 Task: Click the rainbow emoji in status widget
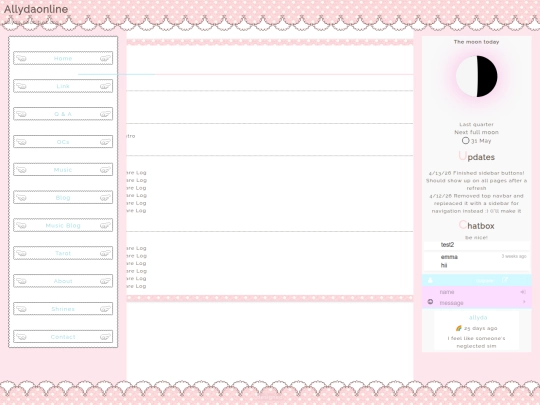[458, 328]
